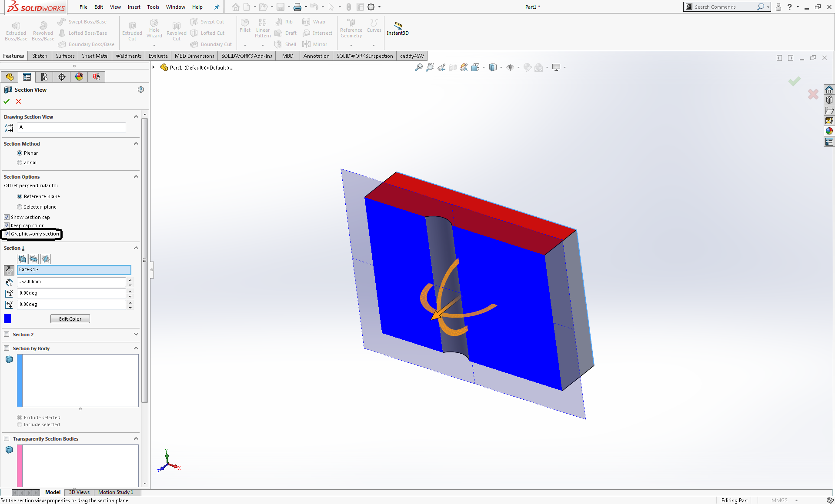Image resolution: width=835 pixels, height=504 pixels.
Task: Toggle Show section cap checkbox
Action: pos(7,217)
